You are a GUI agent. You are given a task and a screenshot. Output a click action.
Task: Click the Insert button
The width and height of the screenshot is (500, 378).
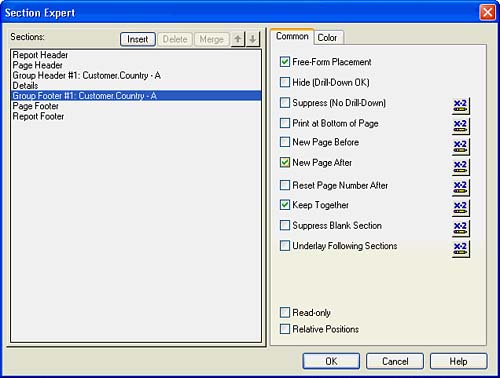(x=138, y=39)
